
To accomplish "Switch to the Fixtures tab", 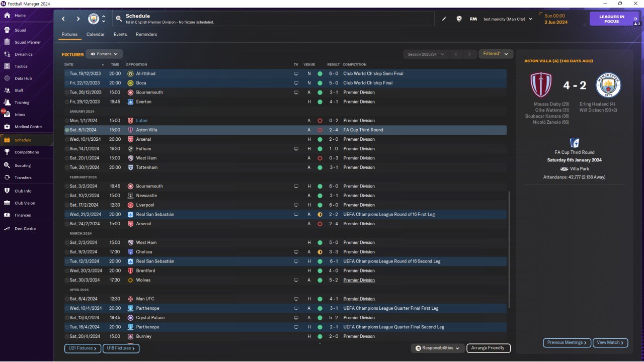I will 69,35.
